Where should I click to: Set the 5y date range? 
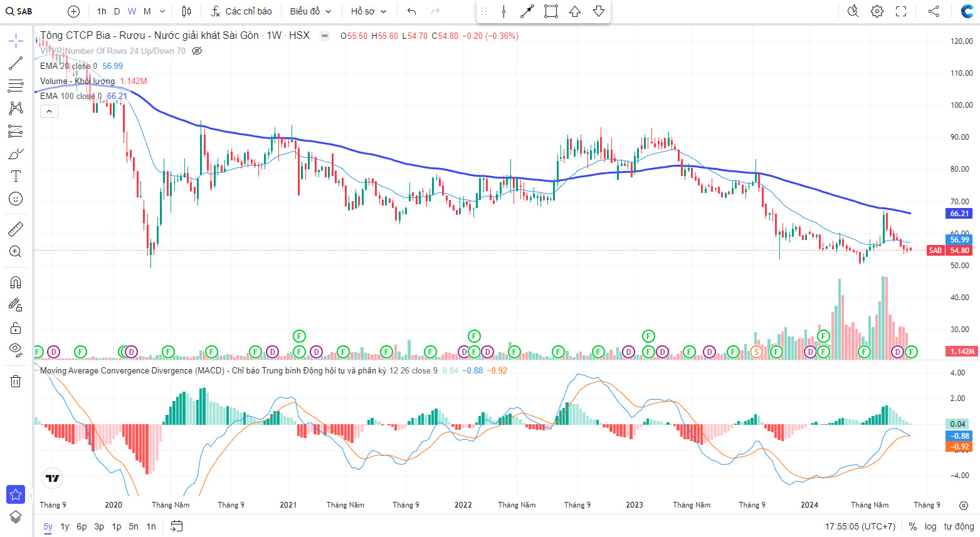click(48, 526)
